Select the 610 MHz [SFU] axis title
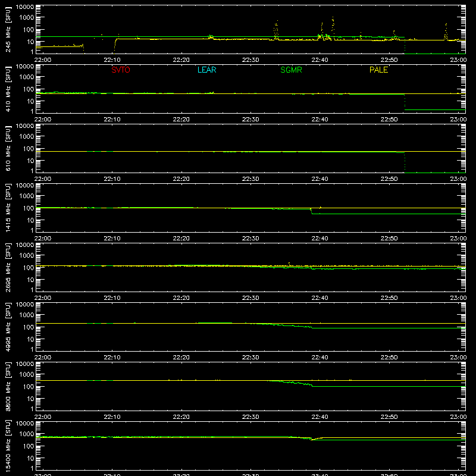The width and height of the screenshot is (476, 476). coord(8,149)
